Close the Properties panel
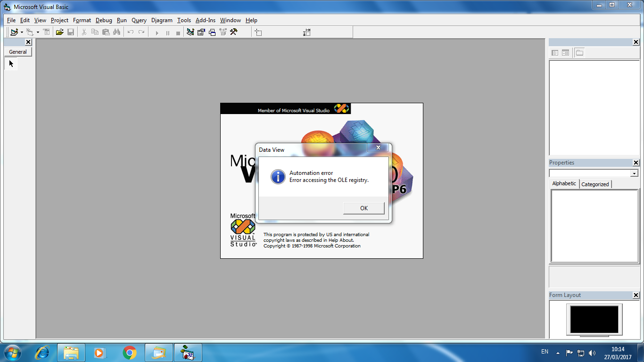Screen dimensions: 644x362 pyautogui.click(x=636, y=163)
